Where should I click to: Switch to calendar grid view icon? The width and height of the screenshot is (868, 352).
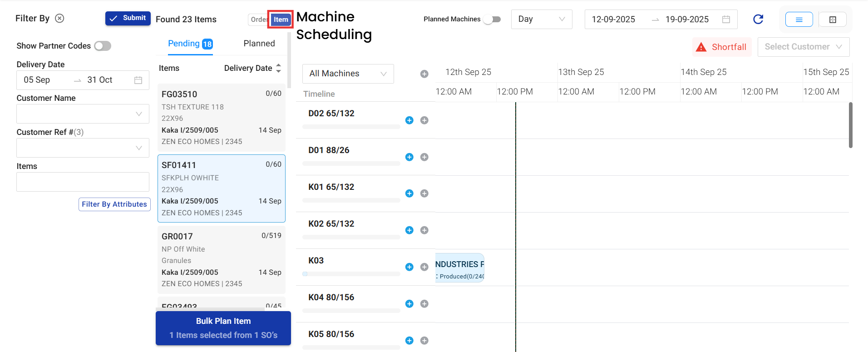coord(833,20)
